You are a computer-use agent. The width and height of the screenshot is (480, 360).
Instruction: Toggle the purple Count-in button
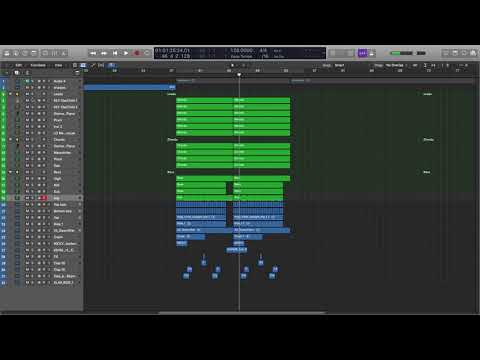[362, 53]
